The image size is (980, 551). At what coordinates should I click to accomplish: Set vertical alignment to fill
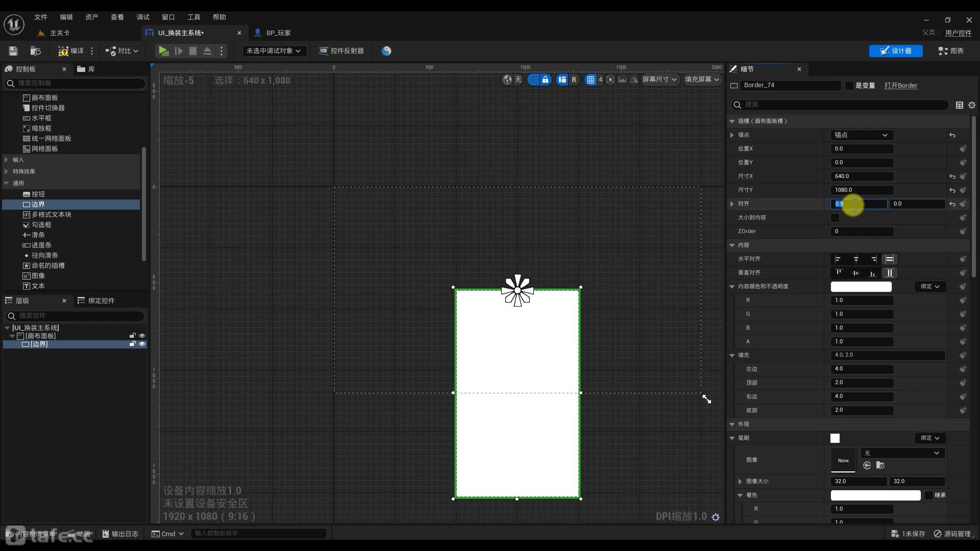click(890, 273)
